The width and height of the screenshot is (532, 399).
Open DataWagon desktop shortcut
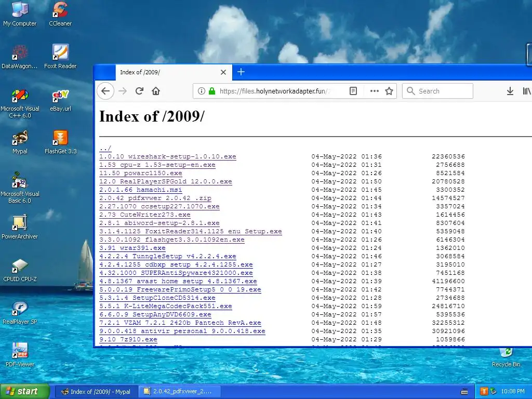point(20,57)
